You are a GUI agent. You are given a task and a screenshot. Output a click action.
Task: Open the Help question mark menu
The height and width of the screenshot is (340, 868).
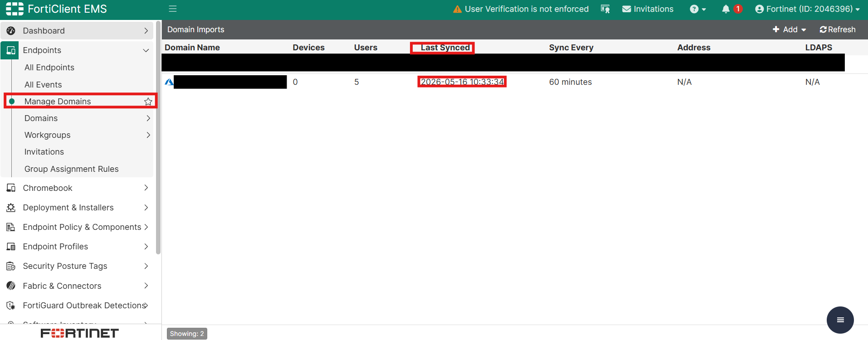tap(698, 9)
